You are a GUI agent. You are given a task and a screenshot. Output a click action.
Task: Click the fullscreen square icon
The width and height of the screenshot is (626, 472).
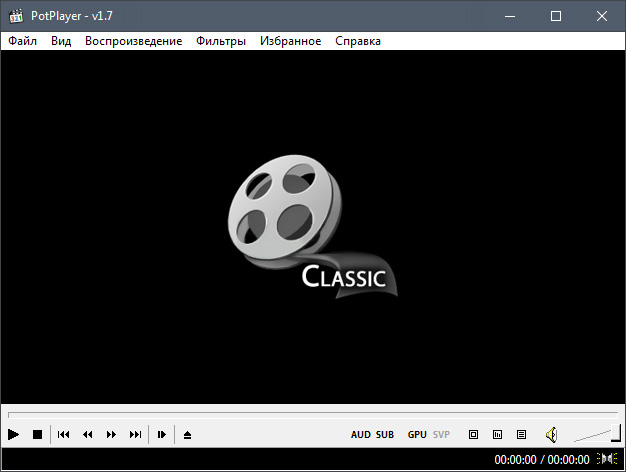[473, 434]
